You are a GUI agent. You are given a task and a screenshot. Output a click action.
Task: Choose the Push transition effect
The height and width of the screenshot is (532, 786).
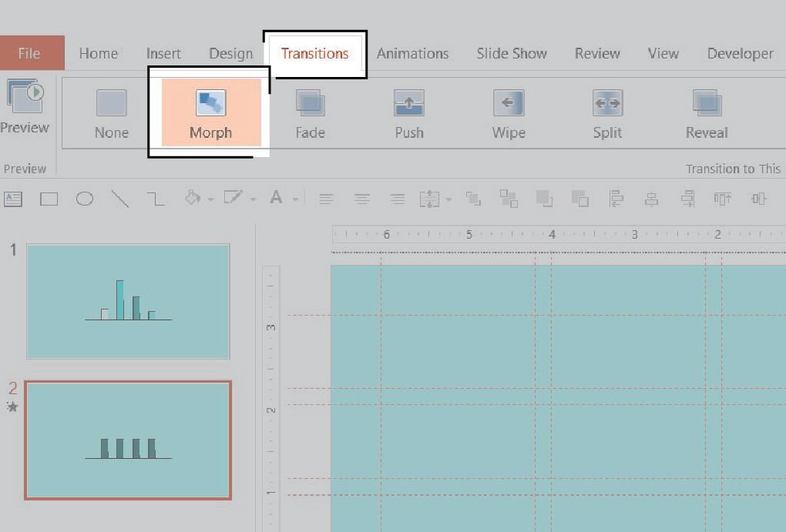pyautogui.click(x=409, y=113)
